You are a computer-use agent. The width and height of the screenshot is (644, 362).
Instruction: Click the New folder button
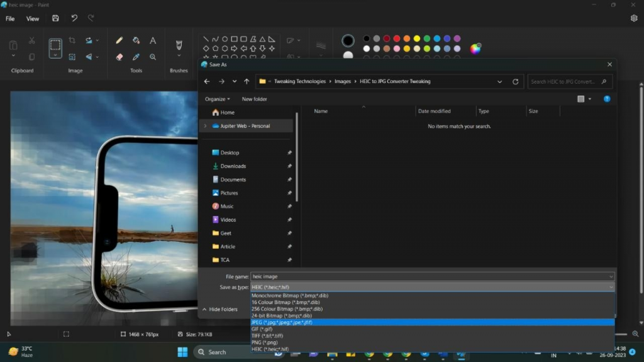(254, 99)
